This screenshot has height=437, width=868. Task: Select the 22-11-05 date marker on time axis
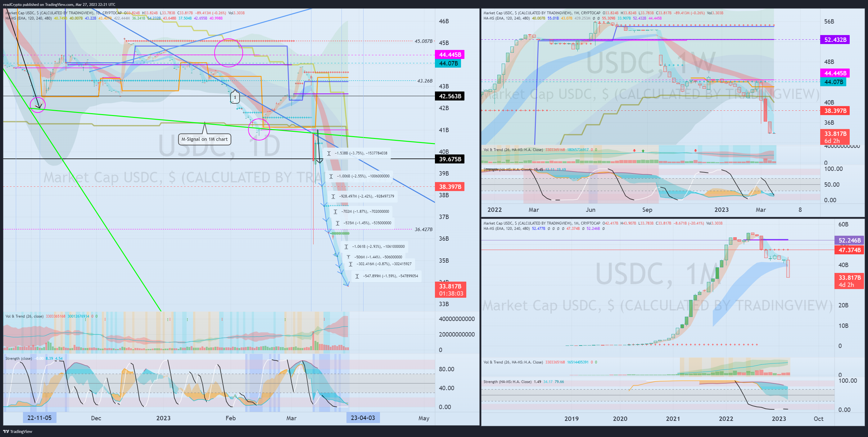pos(39,418)
